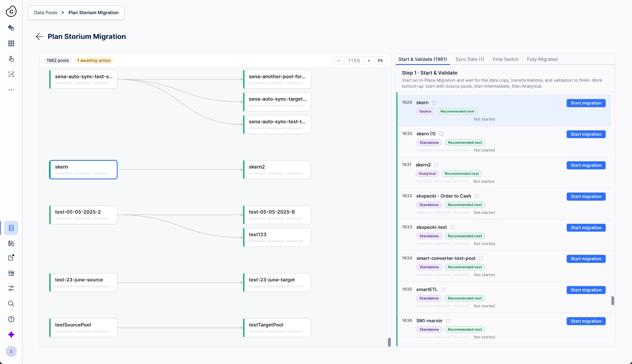
Task: Select the testSourcePool node
Action: tap(83, 328)
